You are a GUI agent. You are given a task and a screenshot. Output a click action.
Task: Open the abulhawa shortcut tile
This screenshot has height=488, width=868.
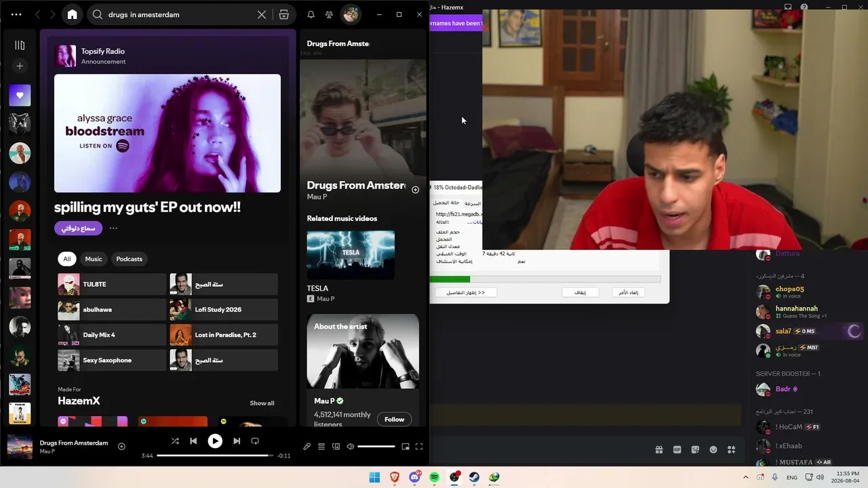(x=112, y=310)
